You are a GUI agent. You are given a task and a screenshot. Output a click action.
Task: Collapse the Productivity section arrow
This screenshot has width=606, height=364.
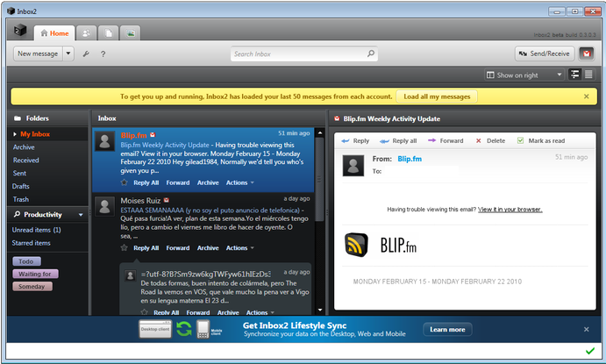[81, 215]
